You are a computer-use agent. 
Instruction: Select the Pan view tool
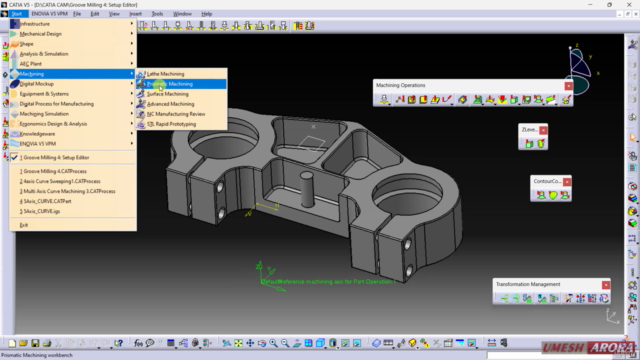[x=250, y=343]
